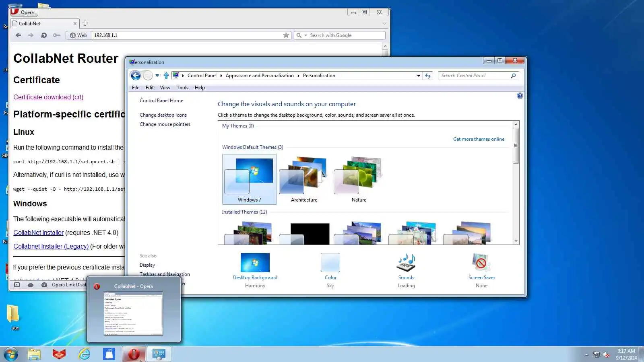The height and width of the screenshot is (362, 644).
Task: Open Opera Link cloud icon in status bar
Action: click(x=31, y=285)
